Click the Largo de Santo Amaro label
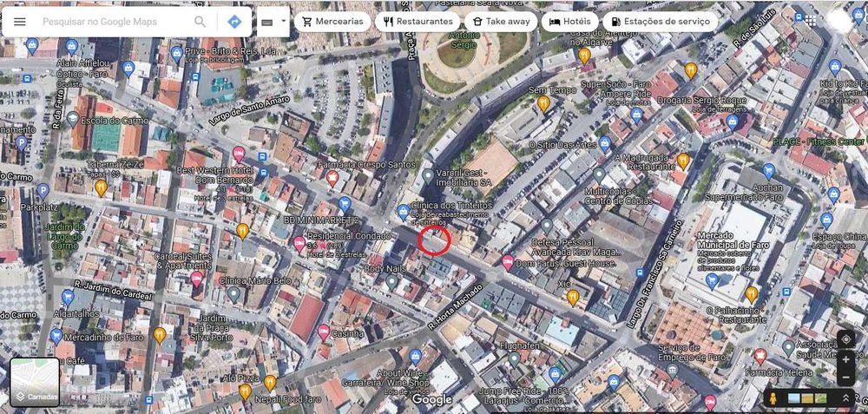 pos(249,110)
